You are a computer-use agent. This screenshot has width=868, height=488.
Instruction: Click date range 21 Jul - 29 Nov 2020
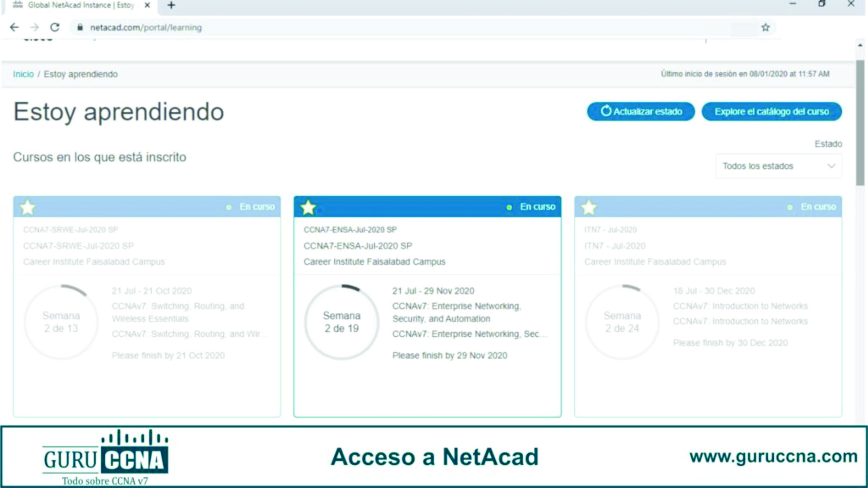433,291
